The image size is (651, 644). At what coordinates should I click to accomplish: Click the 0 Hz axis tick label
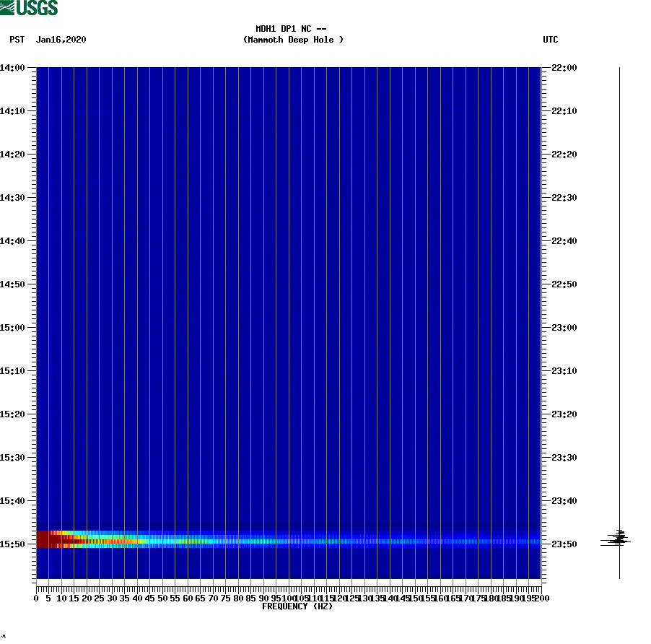[x=35, y=598]
